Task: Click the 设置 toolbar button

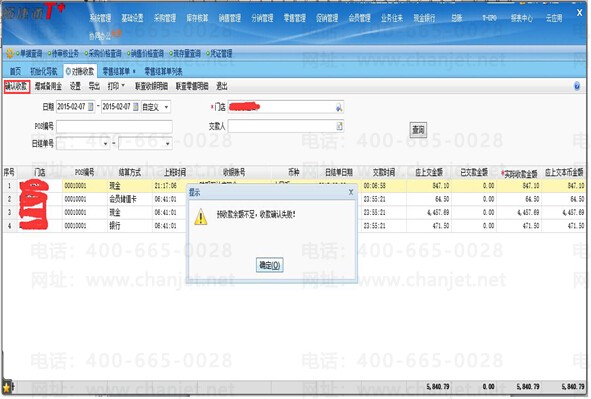Action: point(75,86)
